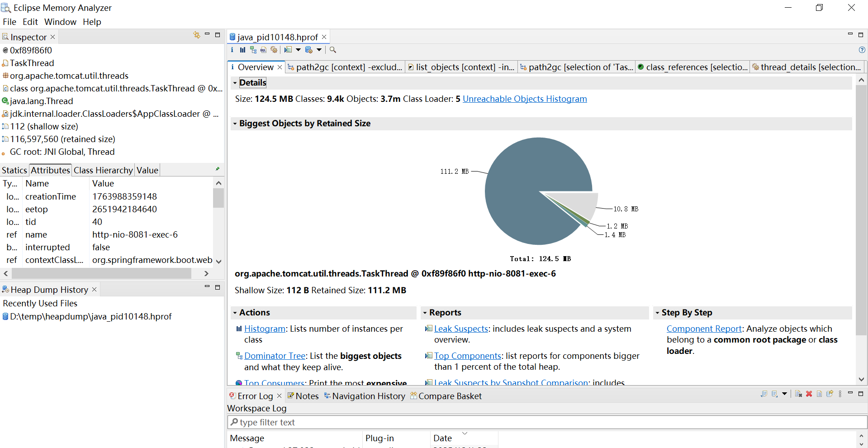
Task: Minimize the Inspector panel
Action: tap(207, 34)
